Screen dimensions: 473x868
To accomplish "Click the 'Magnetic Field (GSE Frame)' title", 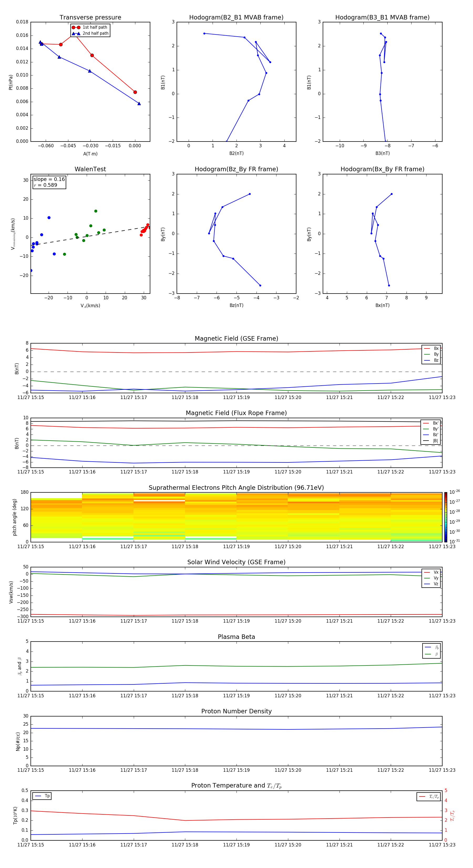I will 236,338.
